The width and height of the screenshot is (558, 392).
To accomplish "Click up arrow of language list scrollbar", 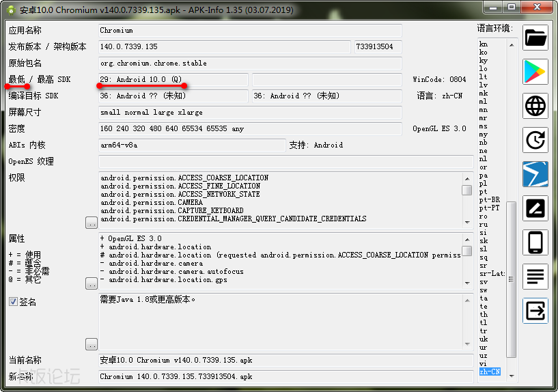I will click(x=512, y=45).
